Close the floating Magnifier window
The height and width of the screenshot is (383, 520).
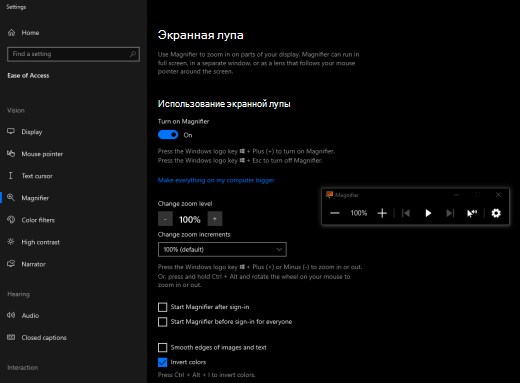coord(498,195)
